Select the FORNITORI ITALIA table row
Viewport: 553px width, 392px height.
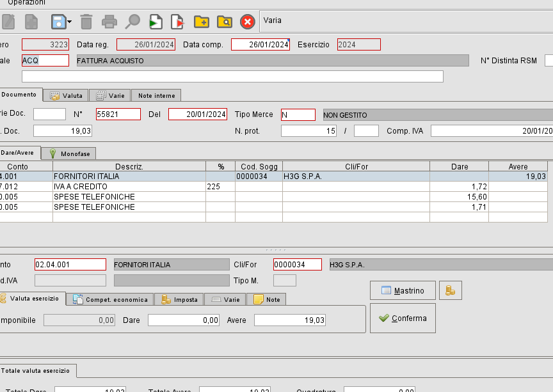click(274, 176)
